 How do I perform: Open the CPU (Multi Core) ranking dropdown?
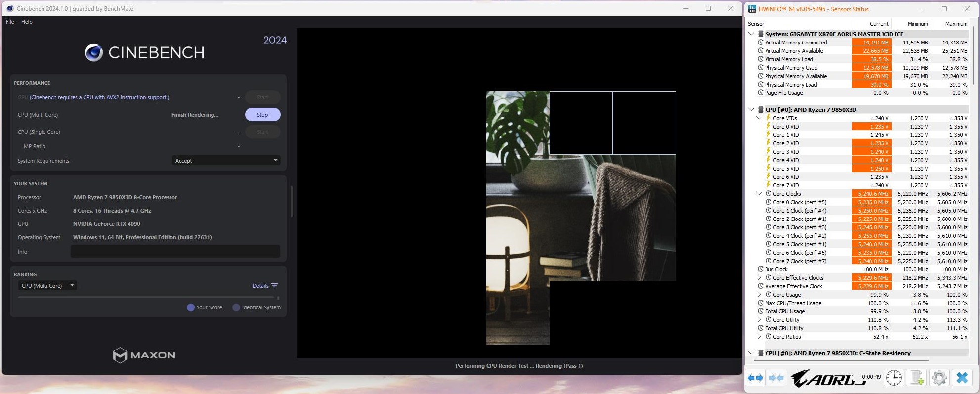(47, 286)
